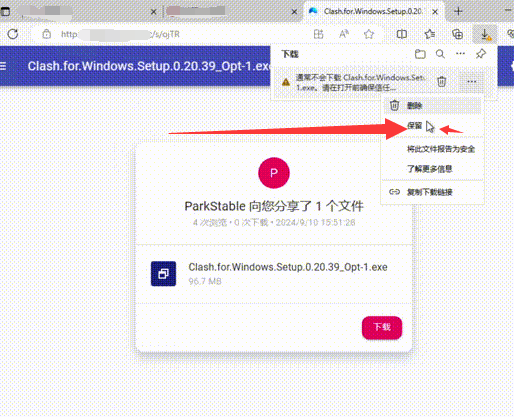
Task: Add page to favorites star icon
Action: [369, 34]
